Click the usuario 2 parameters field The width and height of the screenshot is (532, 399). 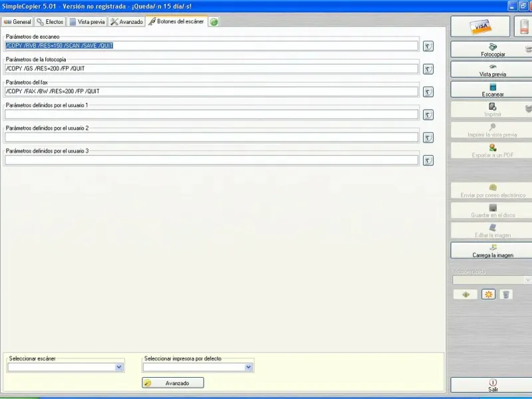pyautogui.click(x=211, y=137)
